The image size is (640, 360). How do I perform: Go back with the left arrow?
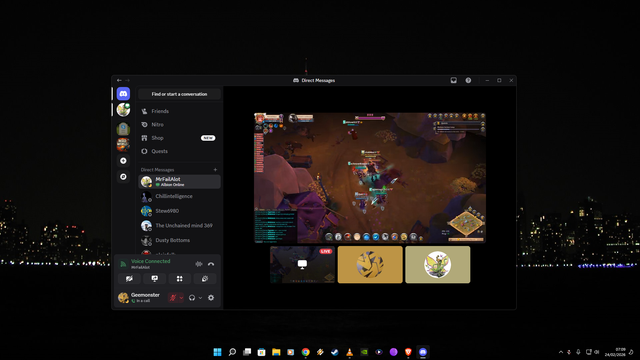point(119,80)
